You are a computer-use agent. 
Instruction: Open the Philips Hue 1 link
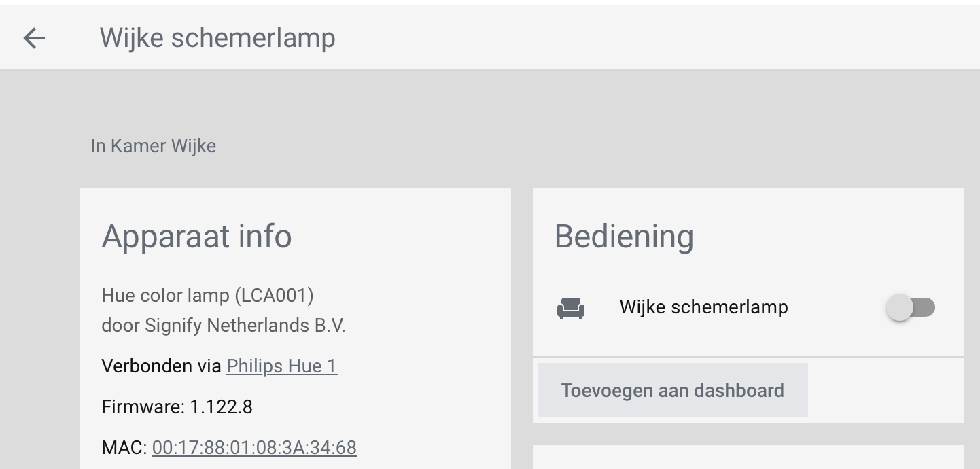point(281,366)
